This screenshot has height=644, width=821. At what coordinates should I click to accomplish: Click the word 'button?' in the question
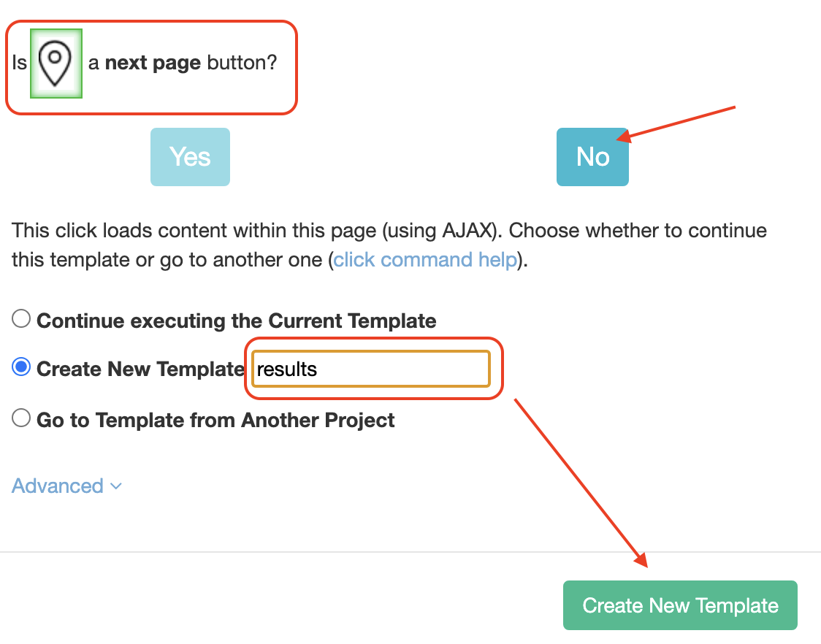pos(242,63)
